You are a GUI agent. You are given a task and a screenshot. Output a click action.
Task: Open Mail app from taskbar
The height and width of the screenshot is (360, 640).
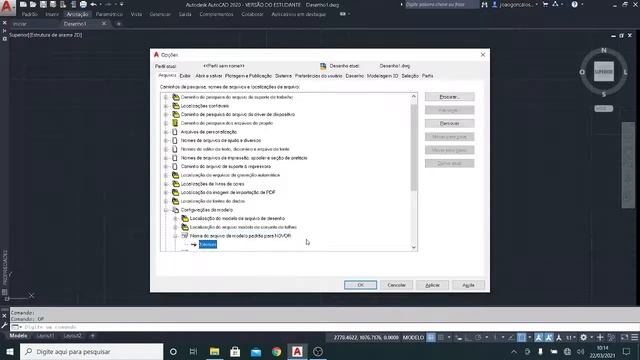pos(256,351)
